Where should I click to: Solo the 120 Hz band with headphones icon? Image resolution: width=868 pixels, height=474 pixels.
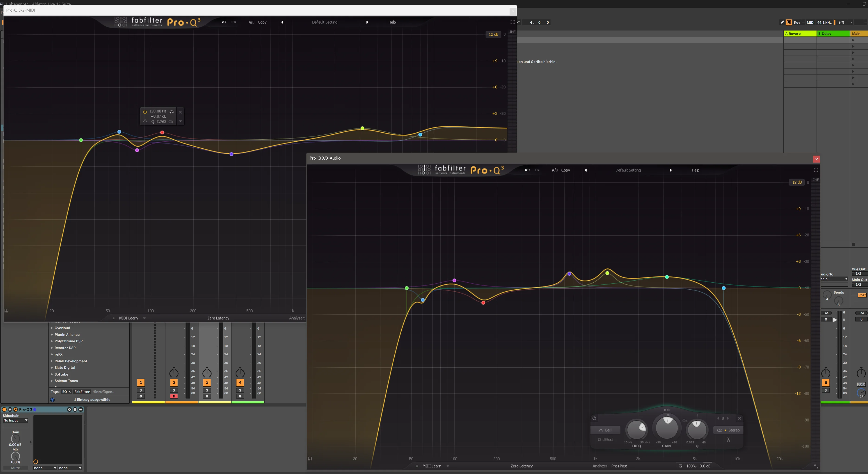point(172,111)
